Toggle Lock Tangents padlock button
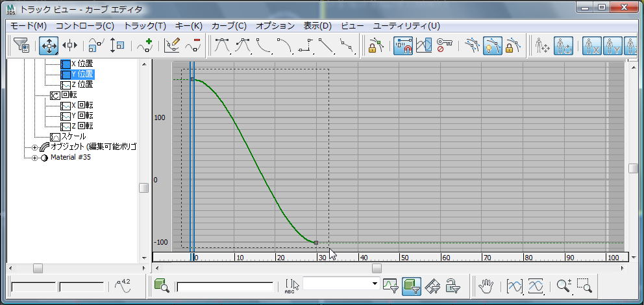The image size is (644, 305). coord(513,45)
